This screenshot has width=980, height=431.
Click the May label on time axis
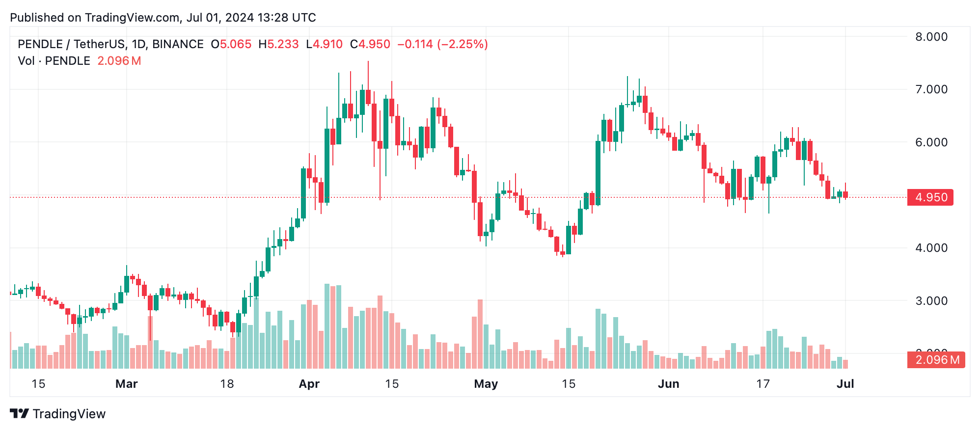tap(486, 384)
